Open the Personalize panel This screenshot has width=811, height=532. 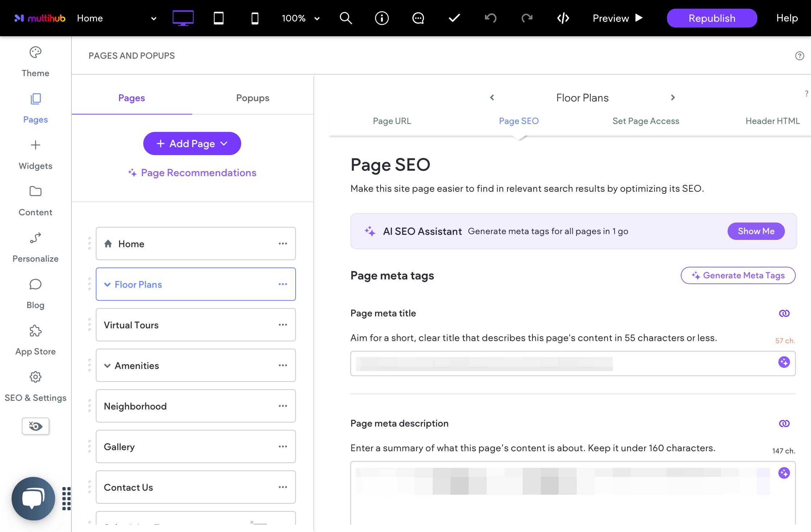click(x=36, y=248)
